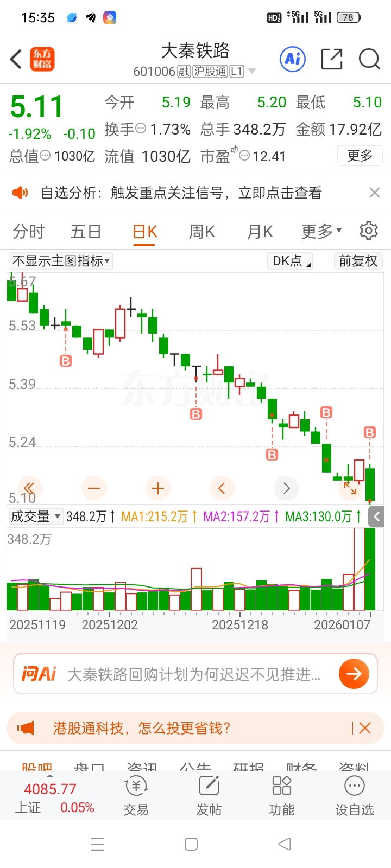Open 发帖 post icon
The height and width of the screenshot is (868, 391).
pos(209,796)
